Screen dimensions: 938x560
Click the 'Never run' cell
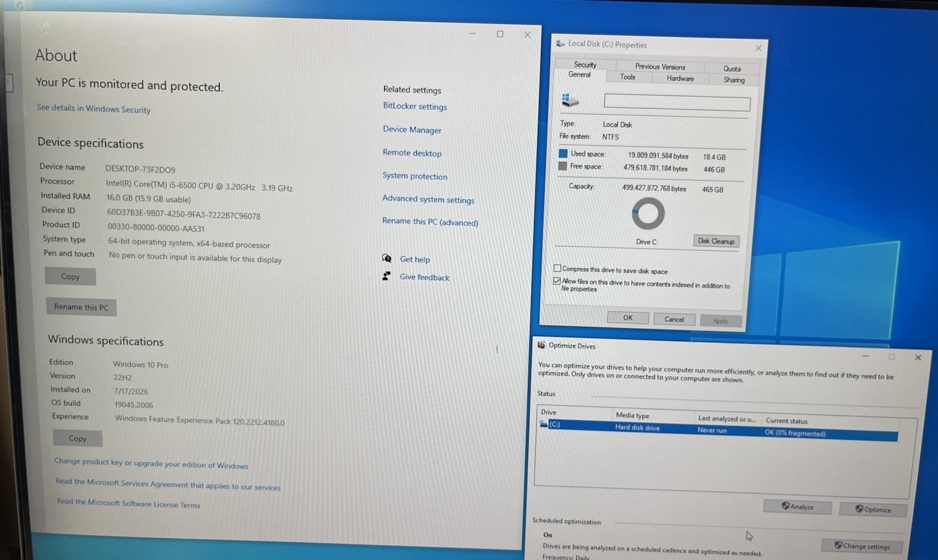(712, 430)
